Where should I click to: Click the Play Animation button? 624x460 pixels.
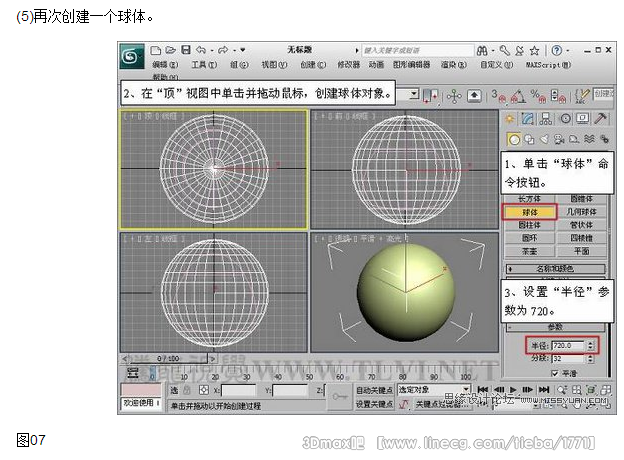513,390
